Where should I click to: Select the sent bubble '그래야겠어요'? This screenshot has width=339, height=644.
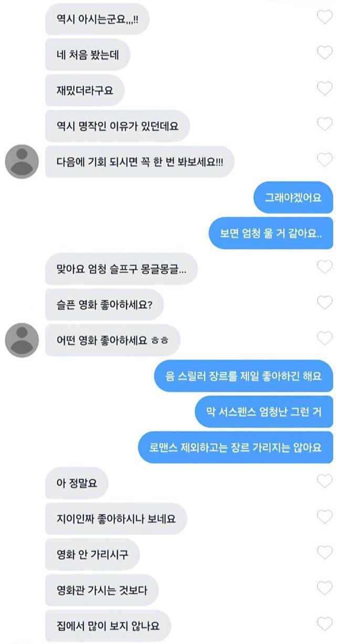(x=292, y=198)
